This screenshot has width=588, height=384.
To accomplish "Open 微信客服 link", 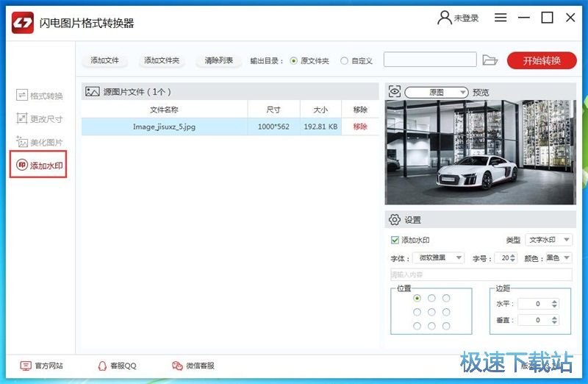I will tap(200, 366).
